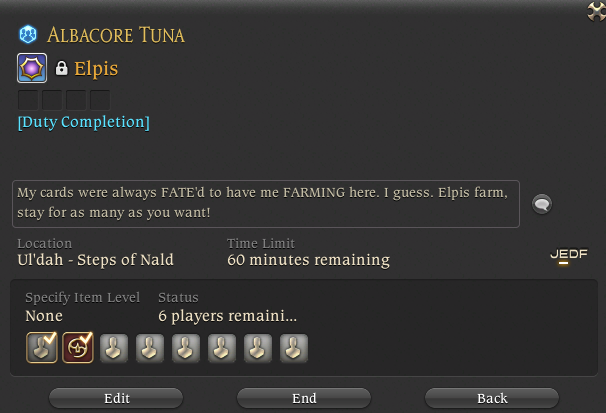Image resolution: width=606 pixels, height=413 pixels.
Task: Click the padlock icon next to Elpis
Action: 61,68
